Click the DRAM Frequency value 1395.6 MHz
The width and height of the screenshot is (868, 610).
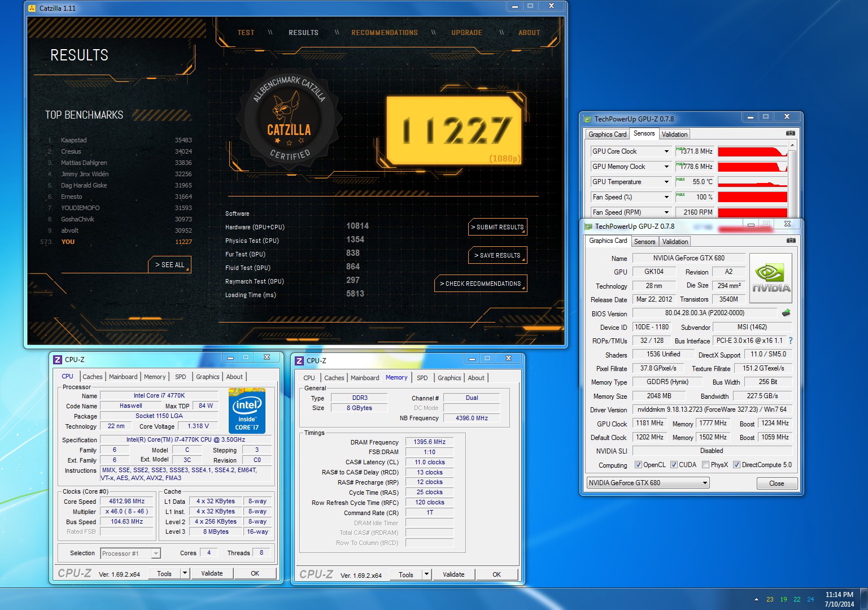click(x=429, y=442)
